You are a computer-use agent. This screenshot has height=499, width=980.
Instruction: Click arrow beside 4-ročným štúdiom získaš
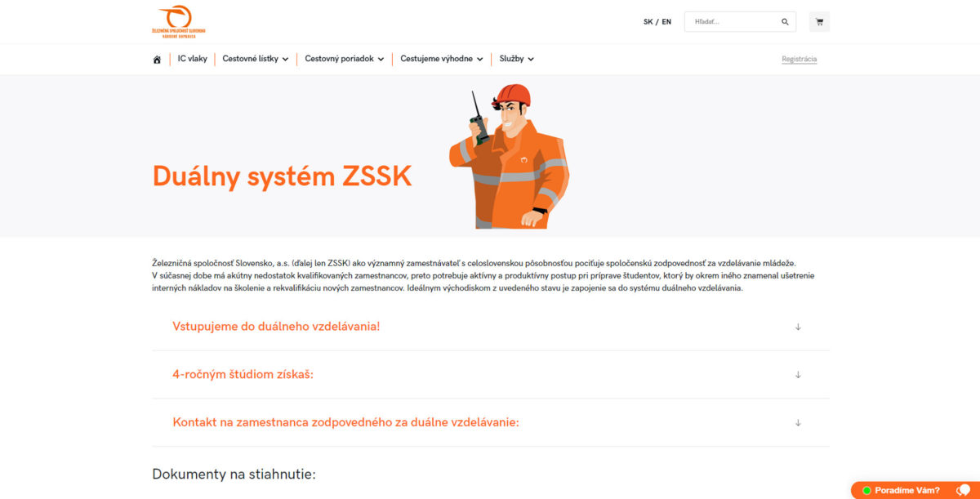pyautogui.click(x=798, y=375)
